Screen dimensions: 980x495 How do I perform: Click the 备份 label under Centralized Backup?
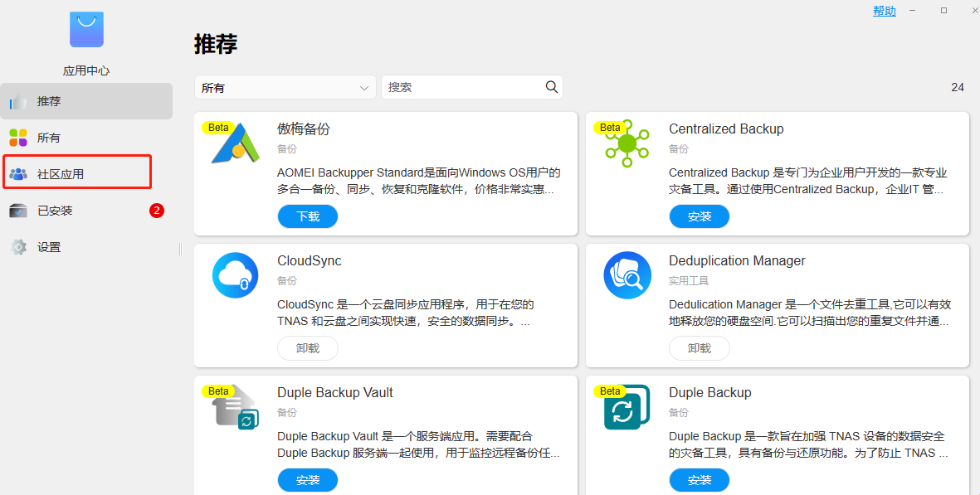point(679,149)
